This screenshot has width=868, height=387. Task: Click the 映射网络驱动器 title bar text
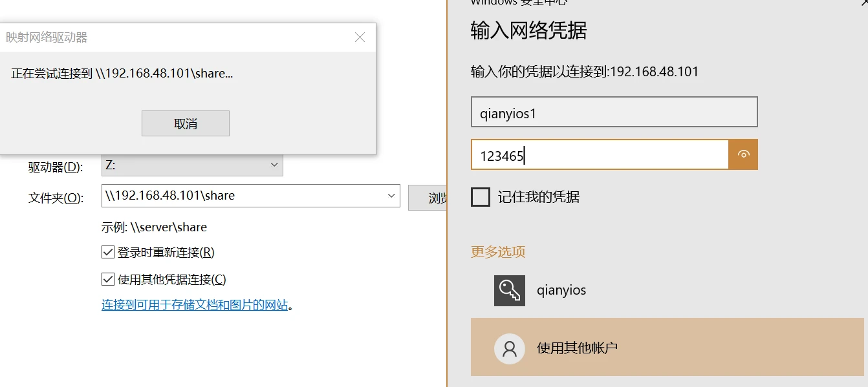point(47,37)
